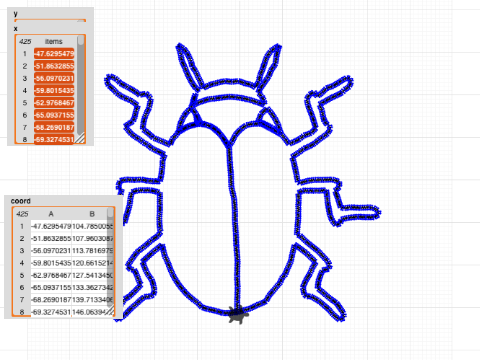Select x list item -59.8015435
Viewport: 480px width, 360px height.
click(54, 91)
